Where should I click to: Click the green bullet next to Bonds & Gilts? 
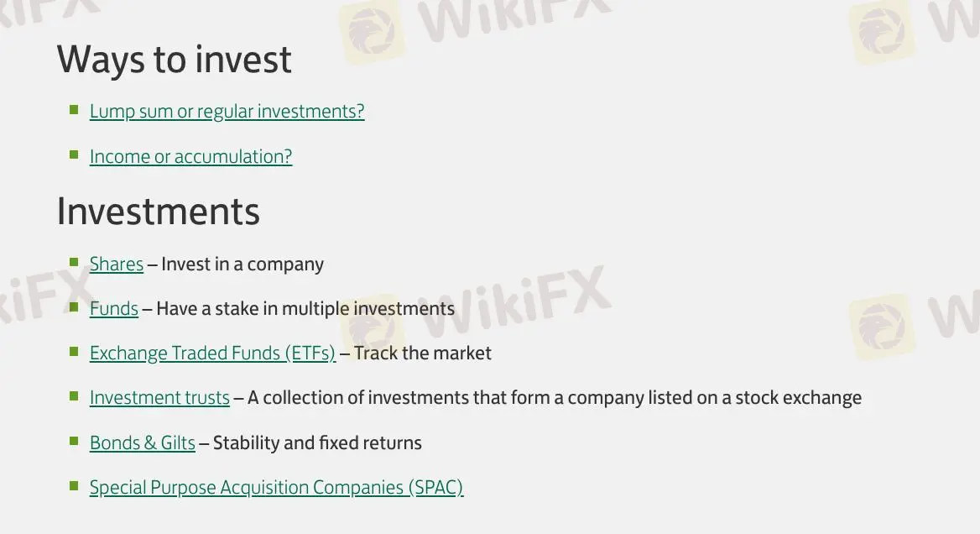coord(74,440)
